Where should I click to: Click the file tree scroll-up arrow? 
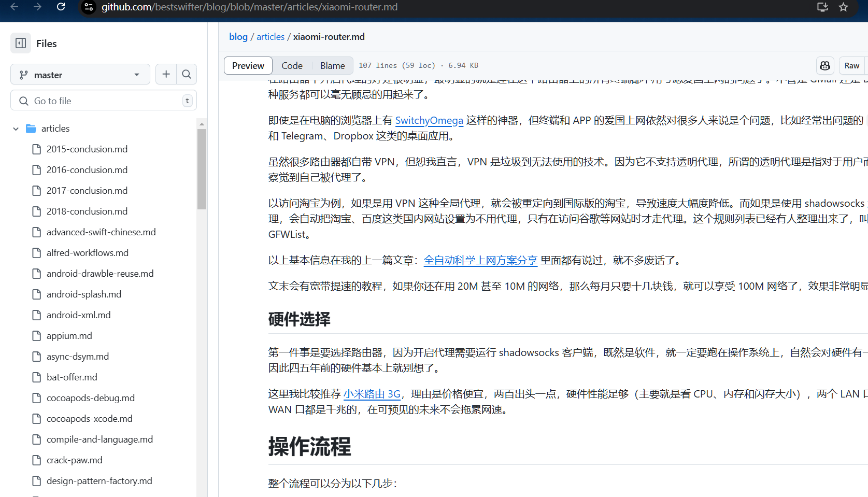(202, 124)
